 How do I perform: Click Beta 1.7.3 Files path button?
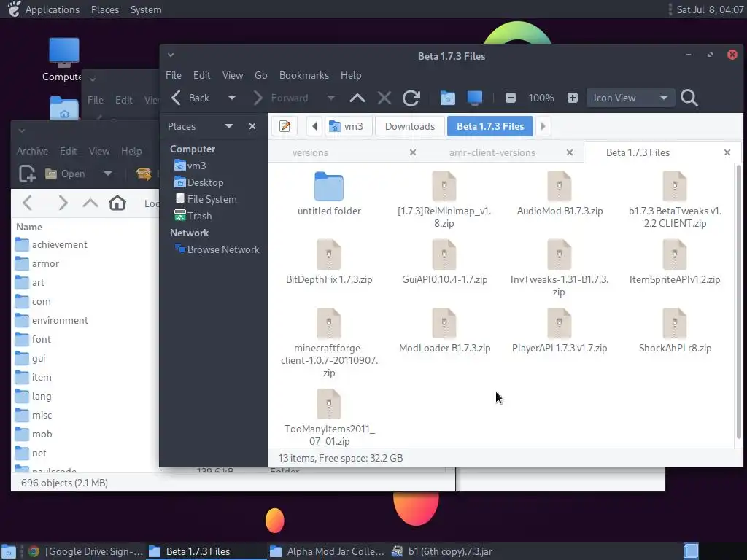pos(490,126)
